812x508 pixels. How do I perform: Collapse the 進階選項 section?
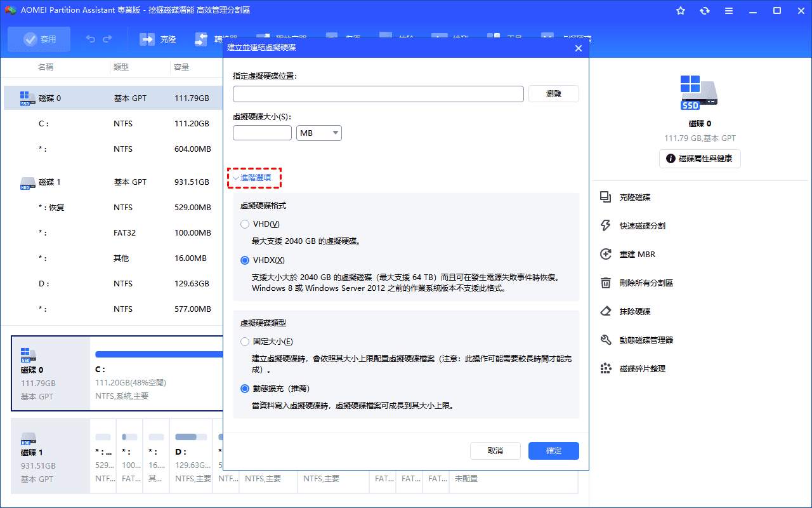254,178
